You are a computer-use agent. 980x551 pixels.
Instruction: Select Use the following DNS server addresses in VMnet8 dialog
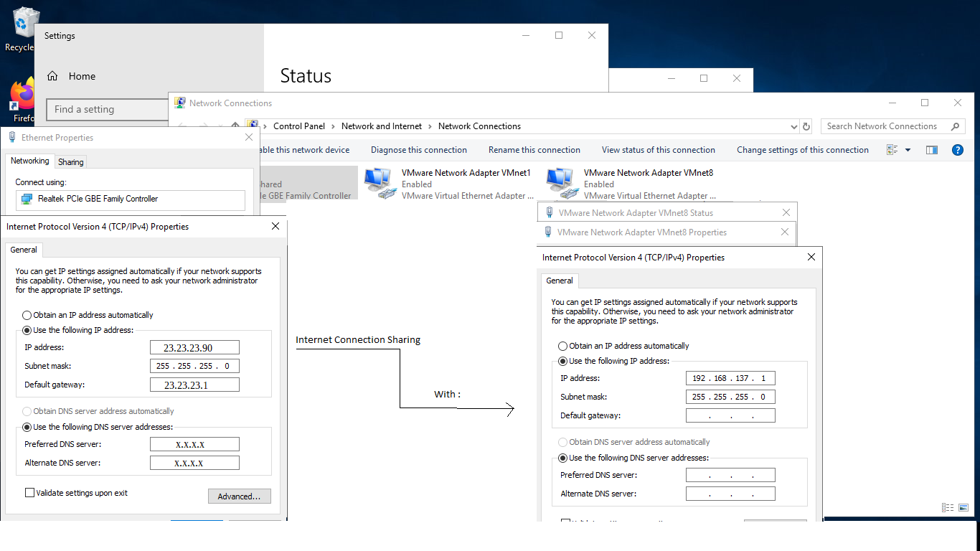tap(563, 458)
